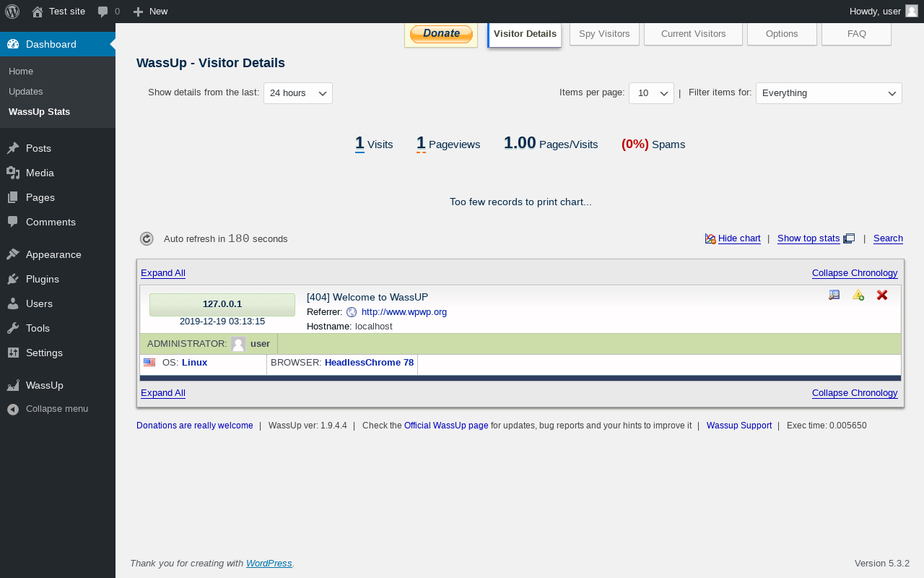
Task: Click the Tools wrench icon
Action: pos(13,328)
